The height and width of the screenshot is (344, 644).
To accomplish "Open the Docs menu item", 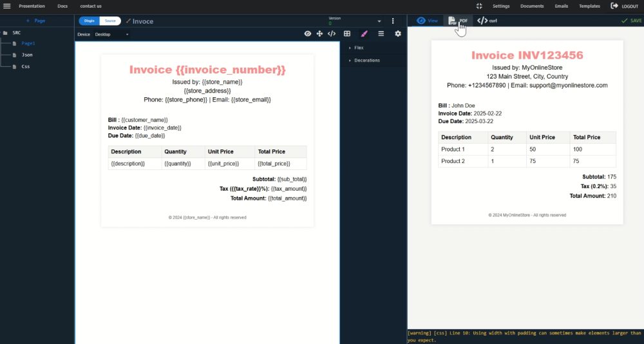I will point(62,6).
